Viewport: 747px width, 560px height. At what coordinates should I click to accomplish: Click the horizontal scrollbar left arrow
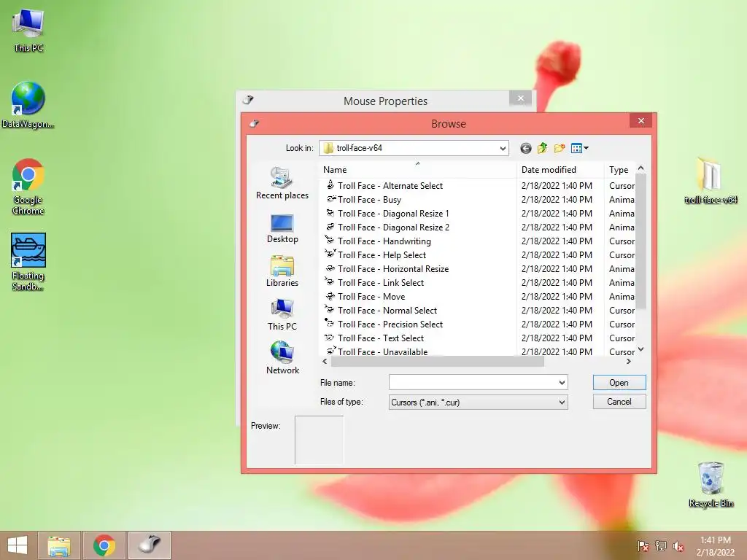(x=325, y=362)
